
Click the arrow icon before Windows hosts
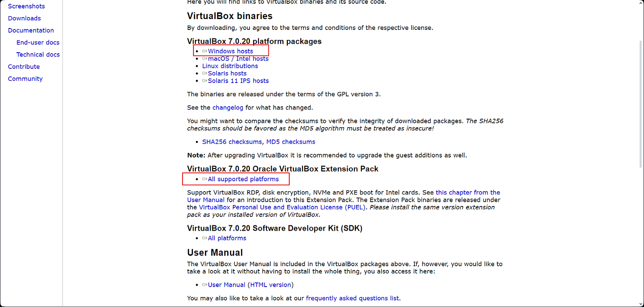(204, 51)
